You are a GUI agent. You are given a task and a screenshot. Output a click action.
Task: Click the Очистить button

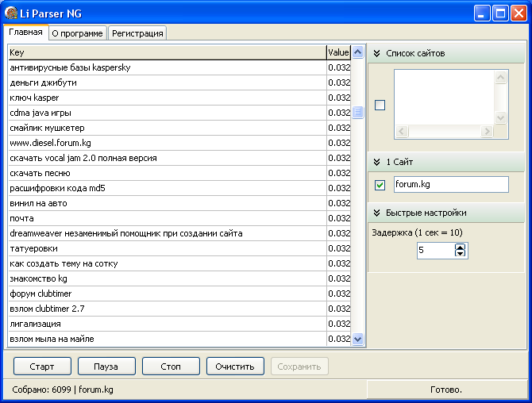point(235,367)
